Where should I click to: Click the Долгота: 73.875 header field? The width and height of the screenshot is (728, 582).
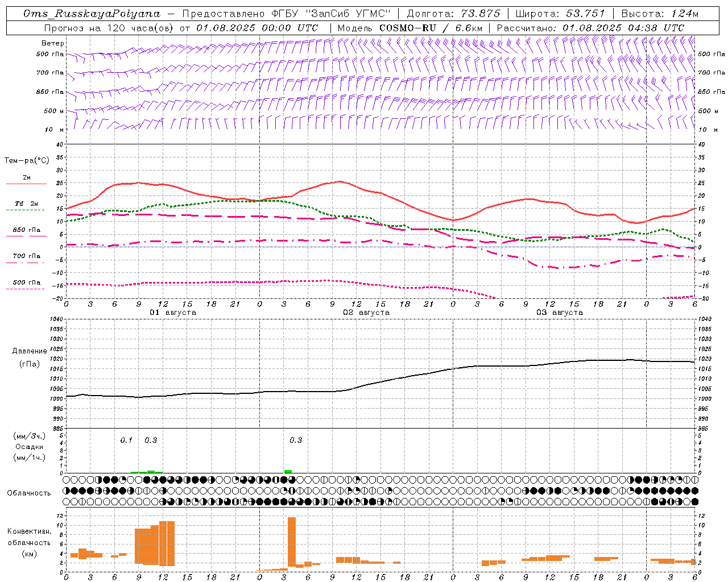pos(453,14)
